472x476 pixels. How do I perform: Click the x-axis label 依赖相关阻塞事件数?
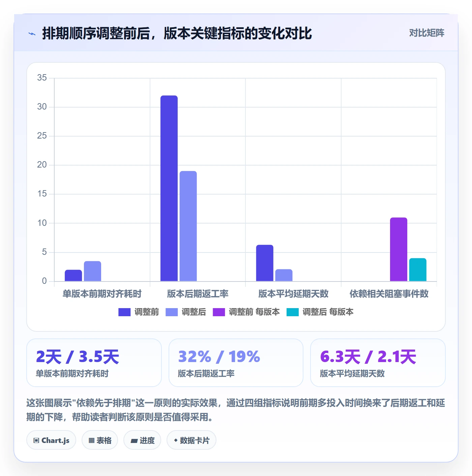[x=389, y=294]
